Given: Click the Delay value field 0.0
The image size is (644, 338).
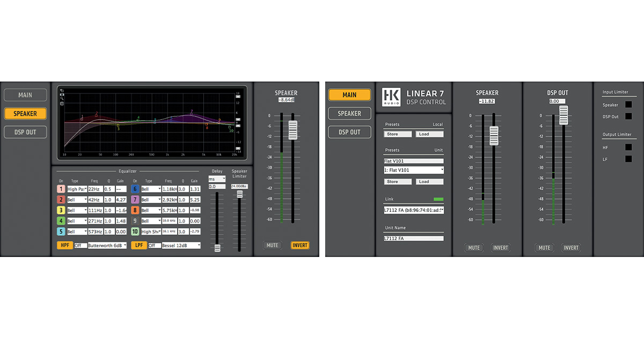Looking at the screenshot, I should [x=217, y=186].
